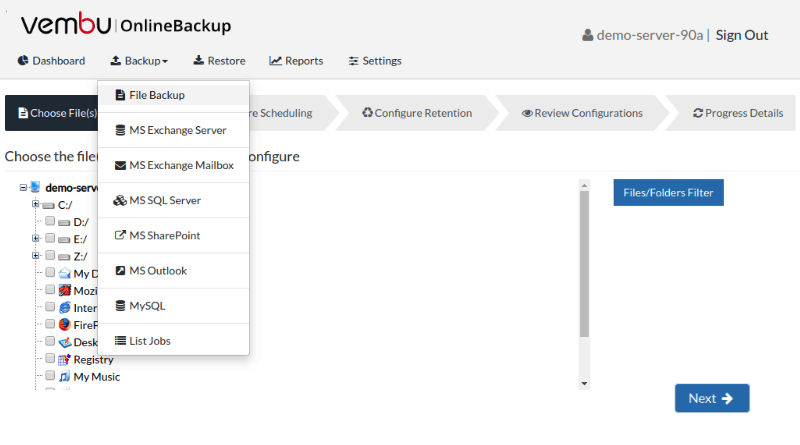This screenshot has height=445, width=800.
Task: Open the Dashboard page
Action: [51, 61]
